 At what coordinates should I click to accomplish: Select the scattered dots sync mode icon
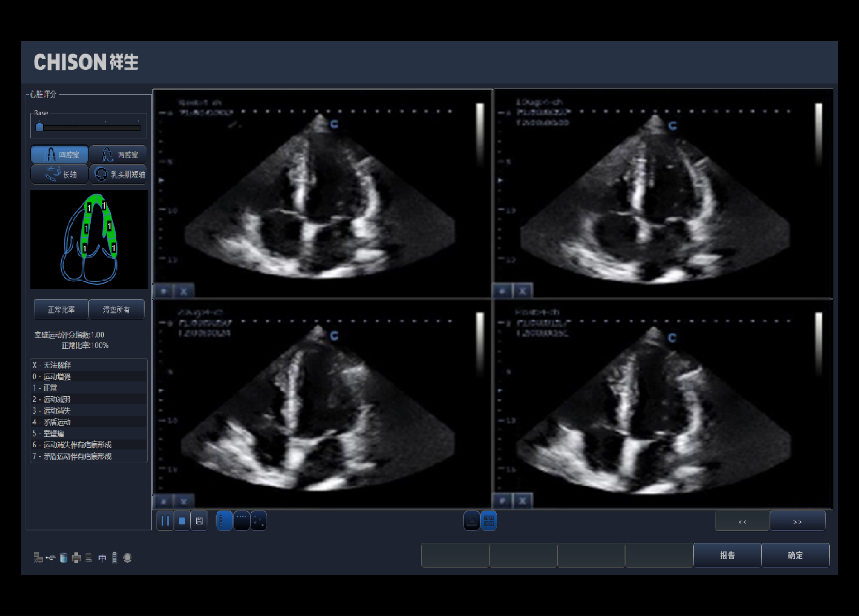[x=259, y=521]
